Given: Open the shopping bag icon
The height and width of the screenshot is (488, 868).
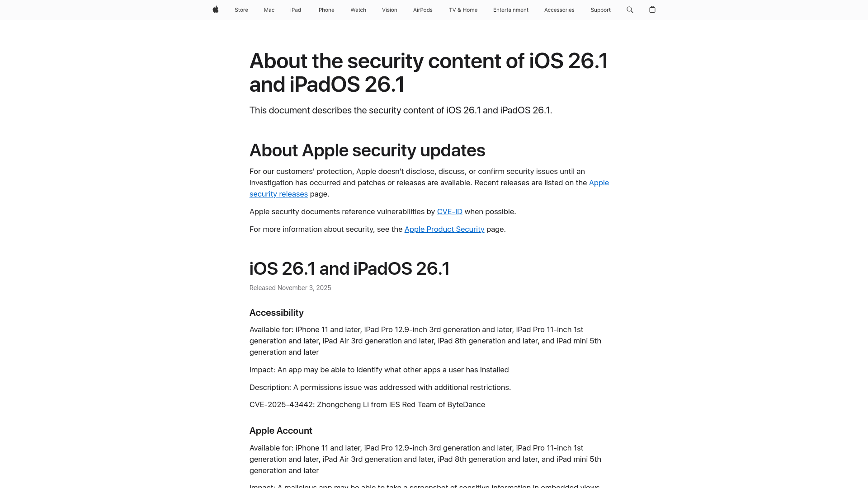Looking at the screenshot, I should [652, 9].
